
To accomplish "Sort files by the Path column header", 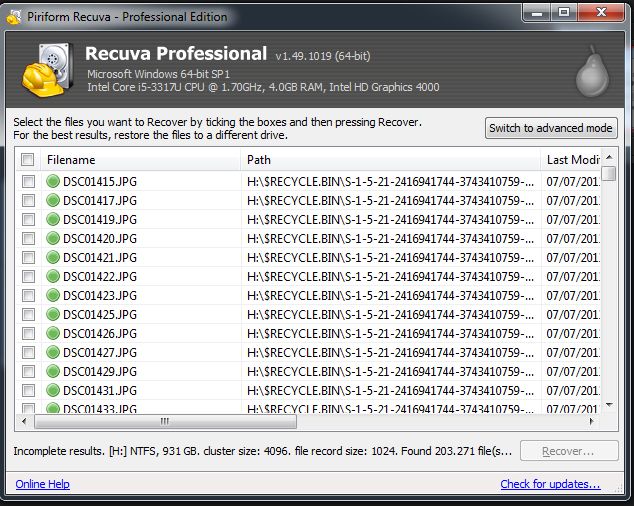I will [390, 160].
